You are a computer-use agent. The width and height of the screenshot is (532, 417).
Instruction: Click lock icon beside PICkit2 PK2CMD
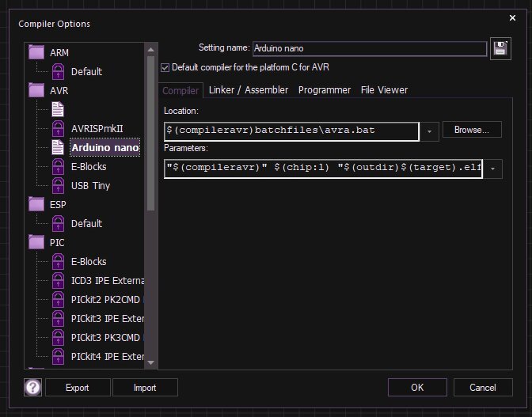58,299
